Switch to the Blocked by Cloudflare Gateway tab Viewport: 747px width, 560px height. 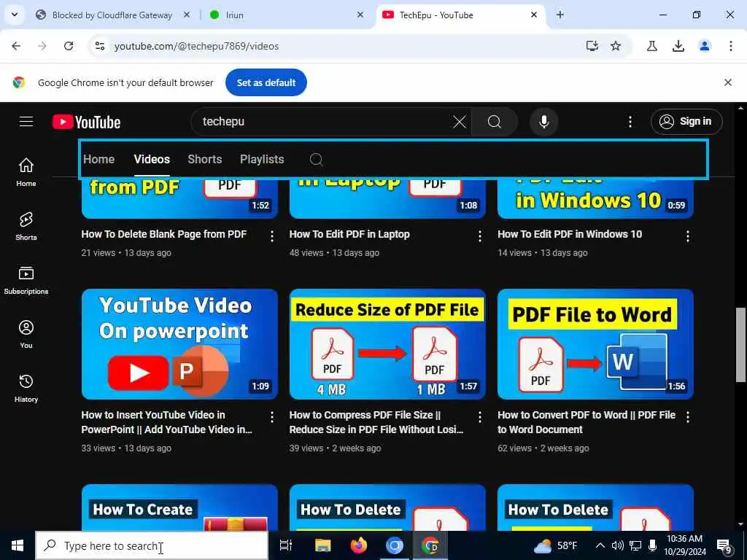(112, 15)
